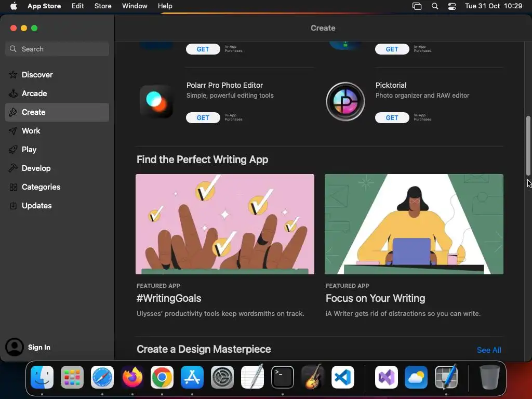Open the Polarr Pro Photo Editor app icon

point(156,101)
